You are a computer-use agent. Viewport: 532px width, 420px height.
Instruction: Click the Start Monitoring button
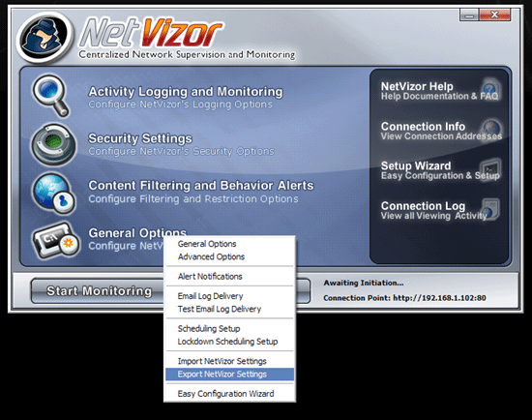tap(98, 291)
